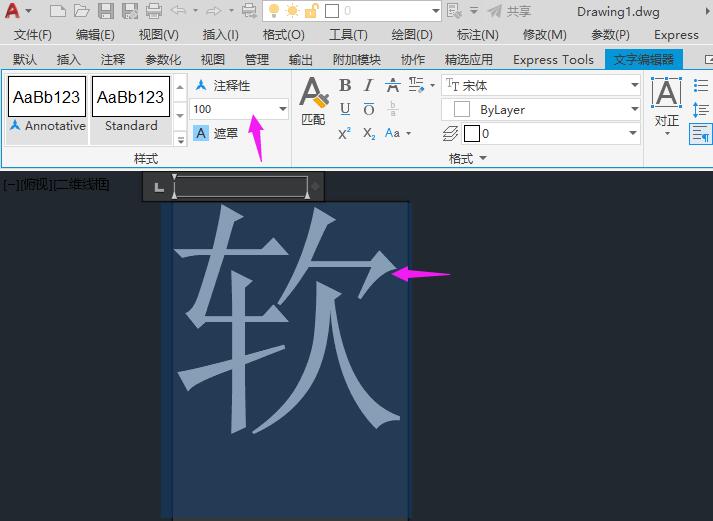
Task: Open the 修改(M) menu
Action: coord(545,35)
